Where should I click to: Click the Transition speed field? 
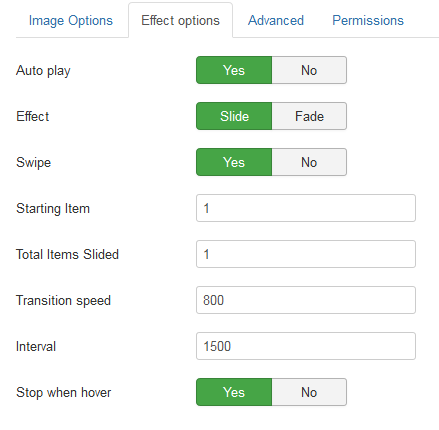pos(306,300)
